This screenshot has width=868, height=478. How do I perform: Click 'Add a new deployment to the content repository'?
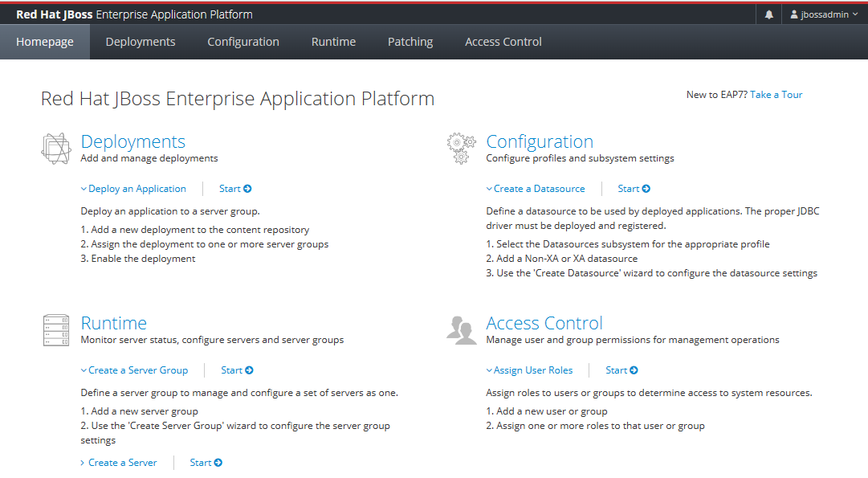[x=195, y=230]
